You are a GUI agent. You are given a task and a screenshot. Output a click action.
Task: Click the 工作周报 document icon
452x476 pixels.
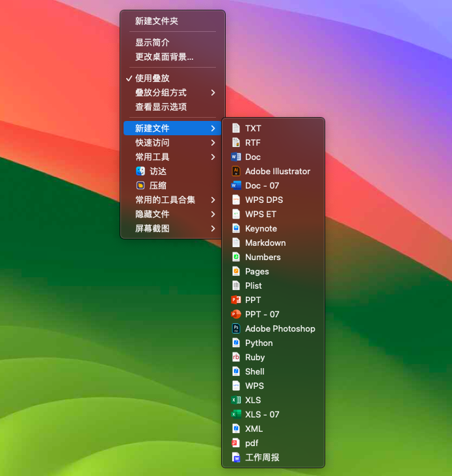236,457
